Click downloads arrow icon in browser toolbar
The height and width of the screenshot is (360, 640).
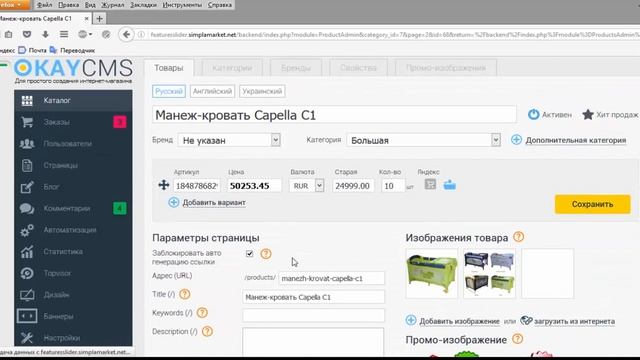tap(45, 34)
